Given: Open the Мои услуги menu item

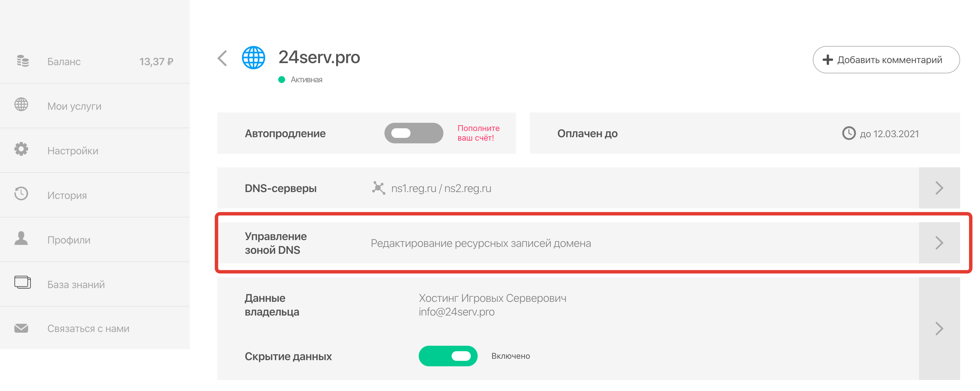Looking at the screenshot, I should click(x=74, y=106).
